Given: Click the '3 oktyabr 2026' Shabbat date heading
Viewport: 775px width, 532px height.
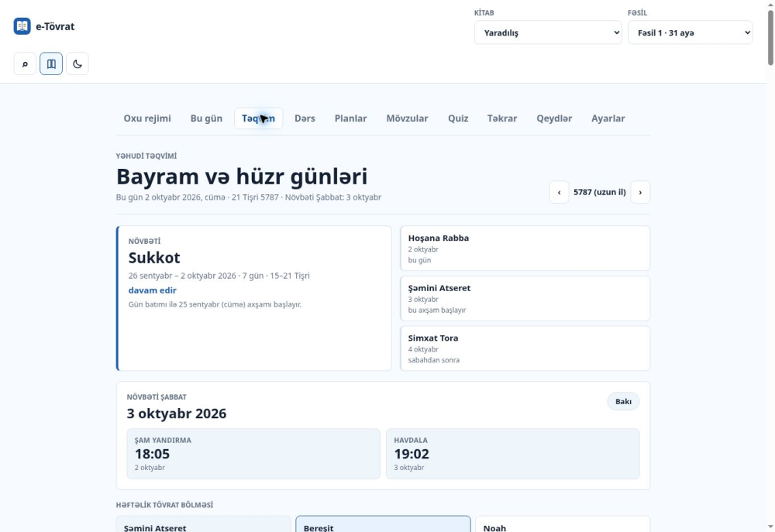Looking at the screenshot, I should click(177, 414).
